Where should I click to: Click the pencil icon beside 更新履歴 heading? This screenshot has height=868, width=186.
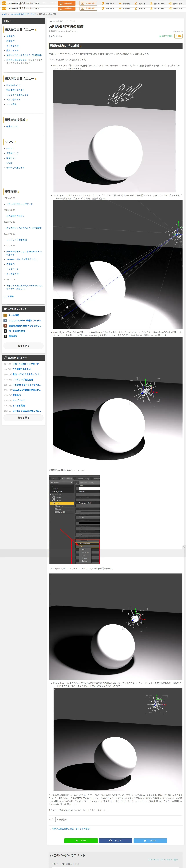click(18, 192)
